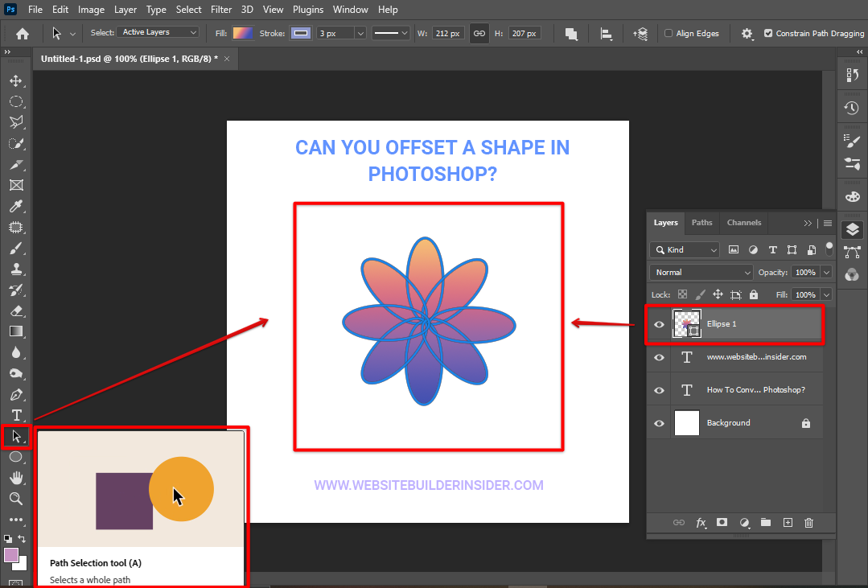
Task: Select the Pen tool
Action: click(15, 394)
